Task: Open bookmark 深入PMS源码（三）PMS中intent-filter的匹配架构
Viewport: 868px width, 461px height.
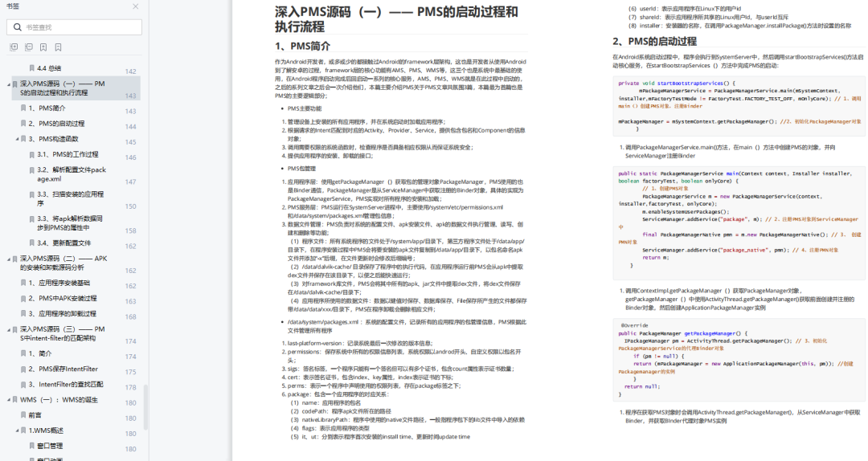Action: [62, 334]
